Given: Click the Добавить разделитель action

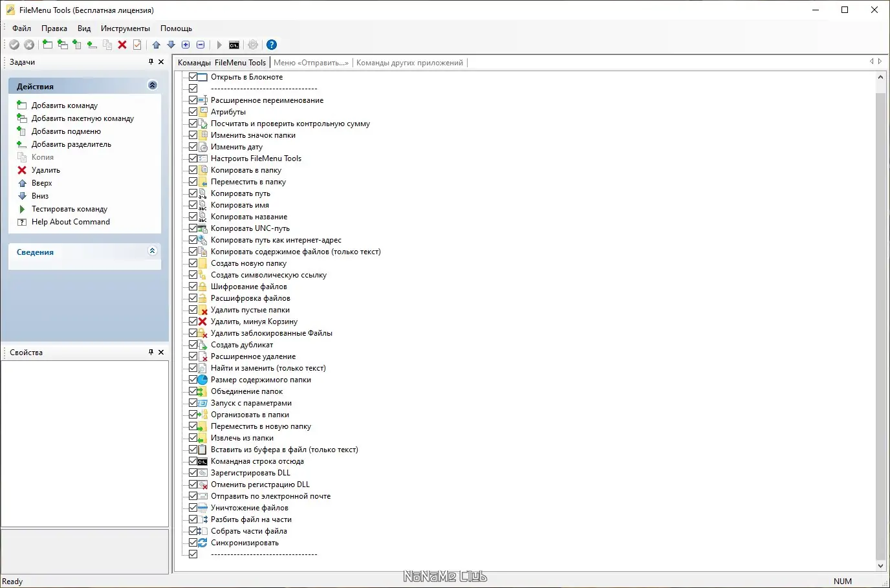Looking at the screenshot, I should 71,144.
